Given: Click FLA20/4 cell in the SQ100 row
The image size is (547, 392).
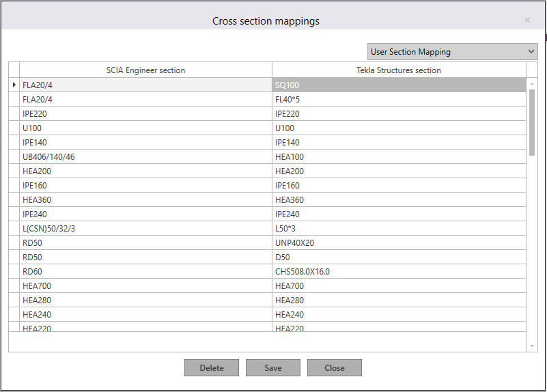Looking at the screenshot, I should point(145,85).
